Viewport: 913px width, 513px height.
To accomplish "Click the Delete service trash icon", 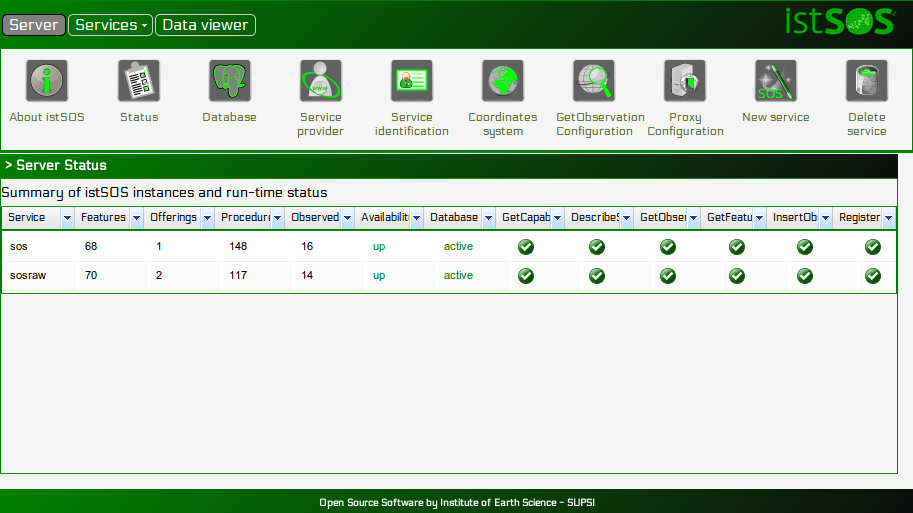I will pos(866,80).
